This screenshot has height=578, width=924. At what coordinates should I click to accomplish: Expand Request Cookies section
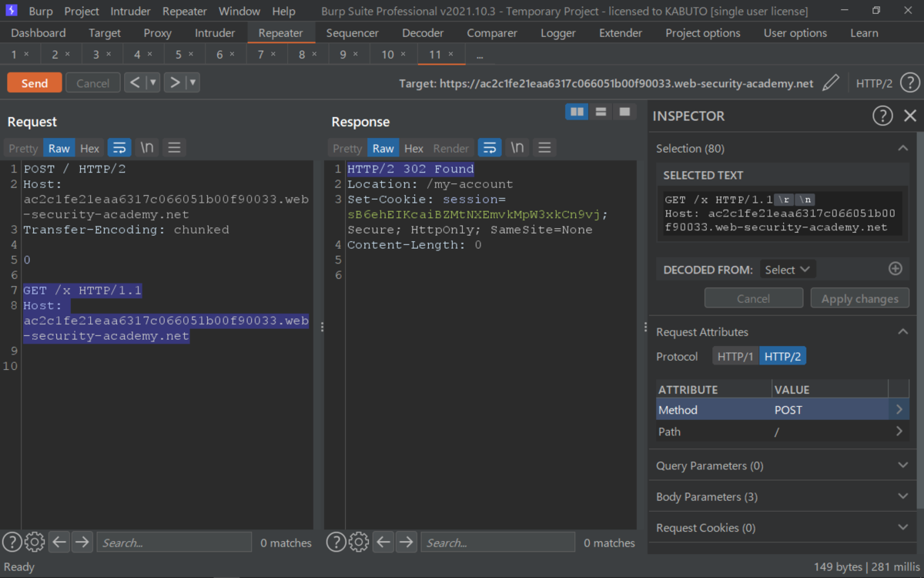[902, 528]
